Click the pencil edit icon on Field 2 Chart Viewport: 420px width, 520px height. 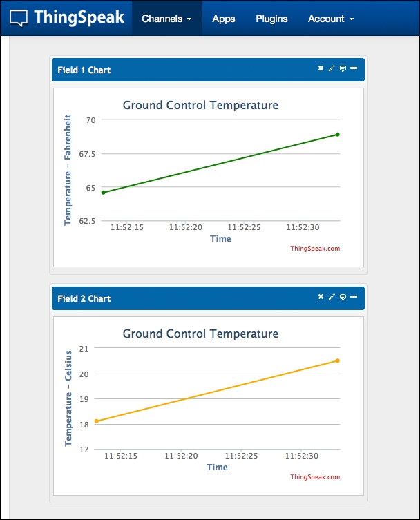pyautogui.click(x=332, y=297)
